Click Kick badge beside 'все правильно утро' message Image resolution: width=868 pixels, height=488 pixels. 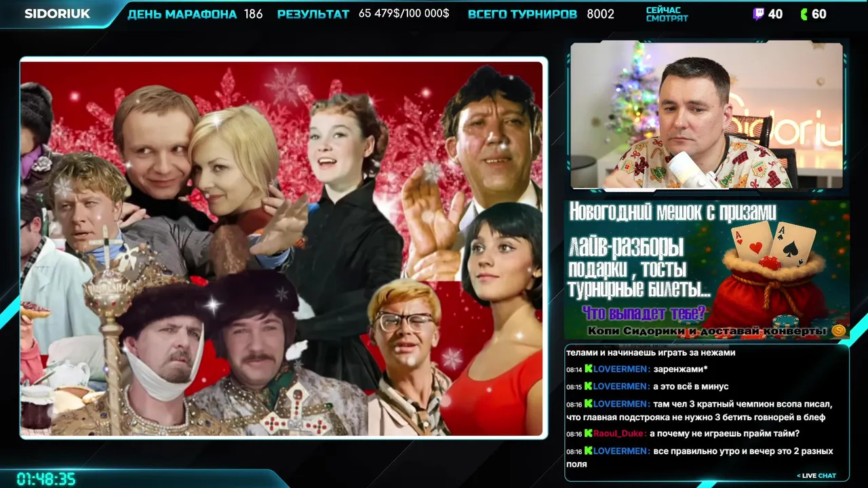click(x=589, y=451)
